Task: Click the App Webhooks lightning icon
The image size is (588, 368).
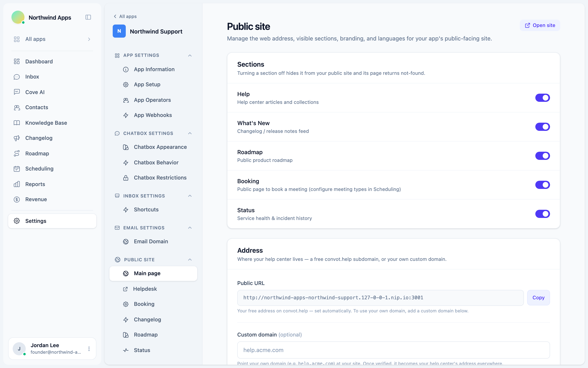Action: [x=126, y=115]
